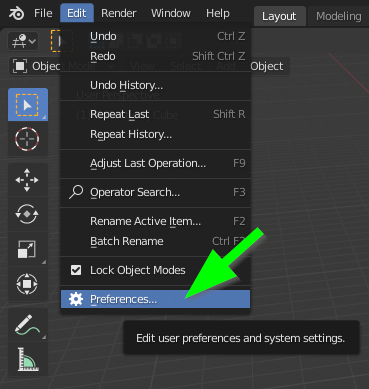
Task: Select the Measure tool
Action: [x=27, y=359]
